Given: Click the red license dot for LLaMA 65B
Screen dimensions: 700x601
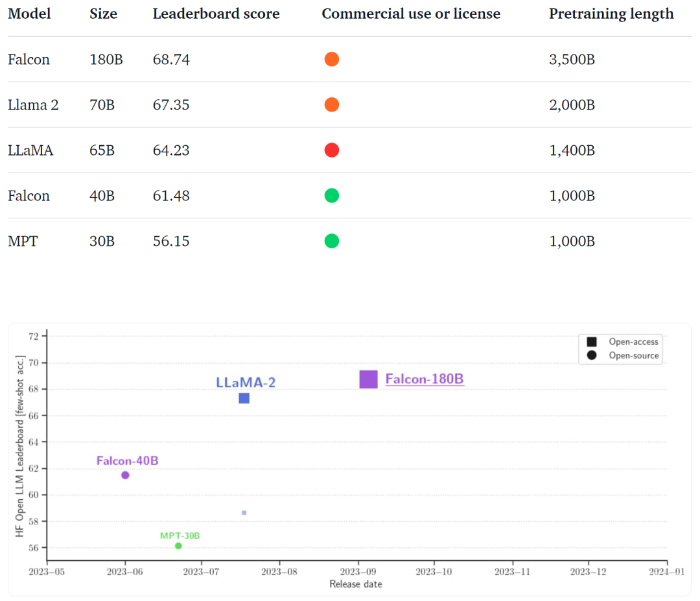Looking at the screenshot, I should 332,150.
